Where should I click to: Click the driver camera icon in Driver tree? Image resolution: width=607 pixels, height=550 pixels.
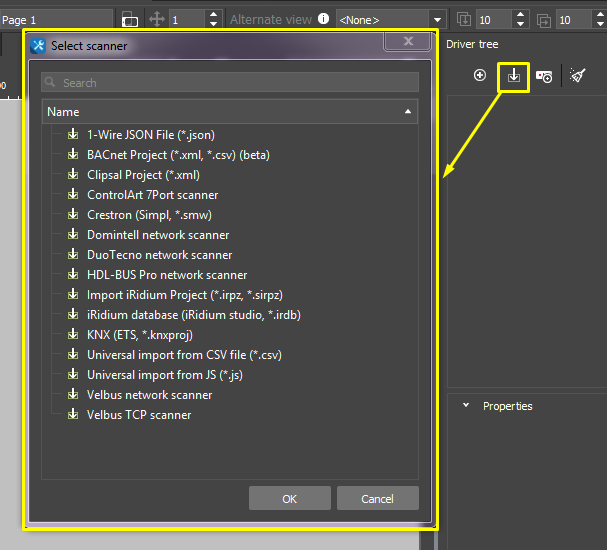[544, 76]
